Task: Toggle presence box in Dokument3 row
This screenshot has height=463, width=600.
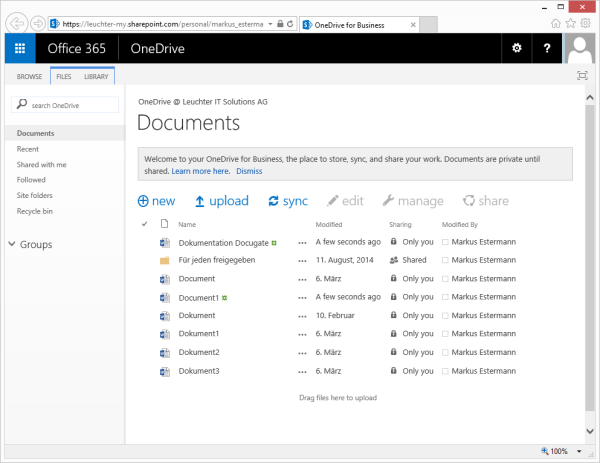Action: [x=445, y=371]
